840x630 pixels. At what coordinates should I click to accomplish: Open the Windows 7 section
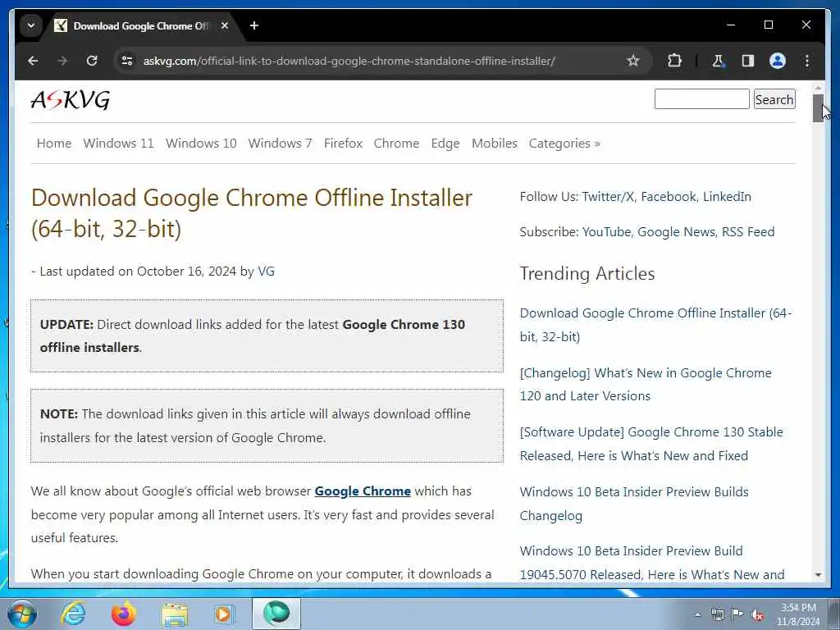[x=281, y=143]
